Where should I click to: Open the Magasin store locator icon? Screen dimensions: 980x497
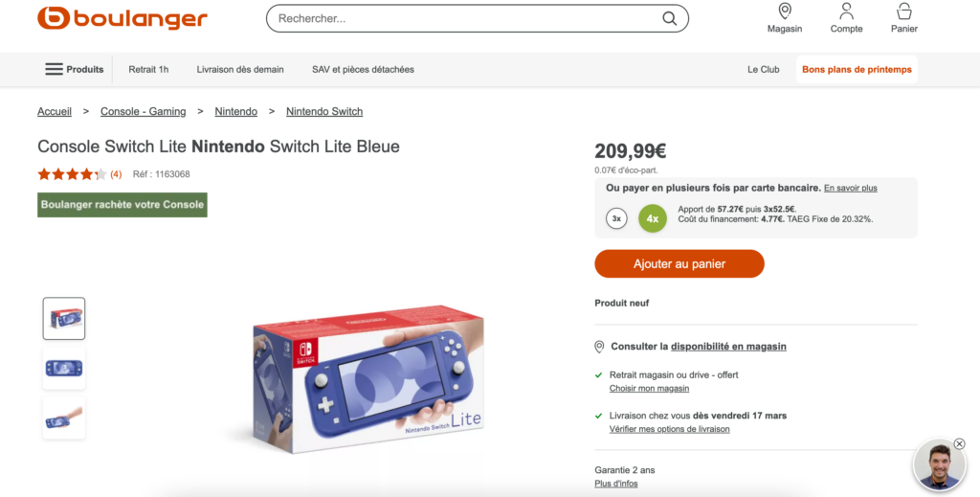point(785,11)
